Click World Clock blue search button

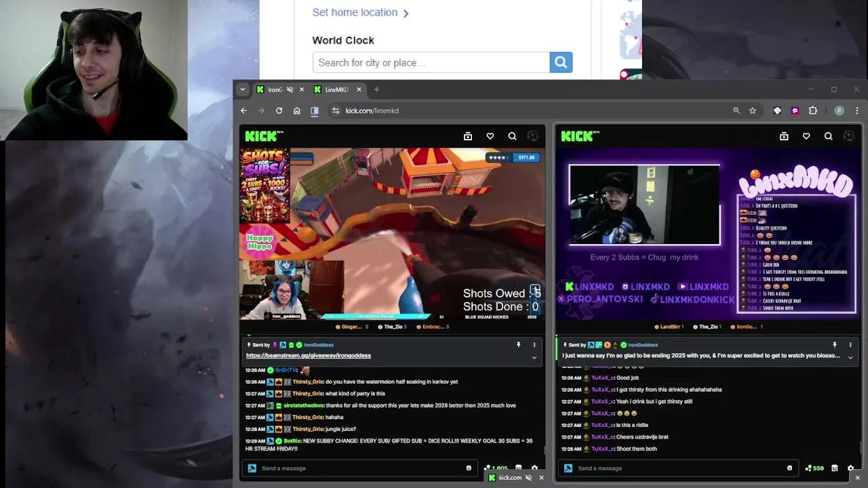pos(561,62)
